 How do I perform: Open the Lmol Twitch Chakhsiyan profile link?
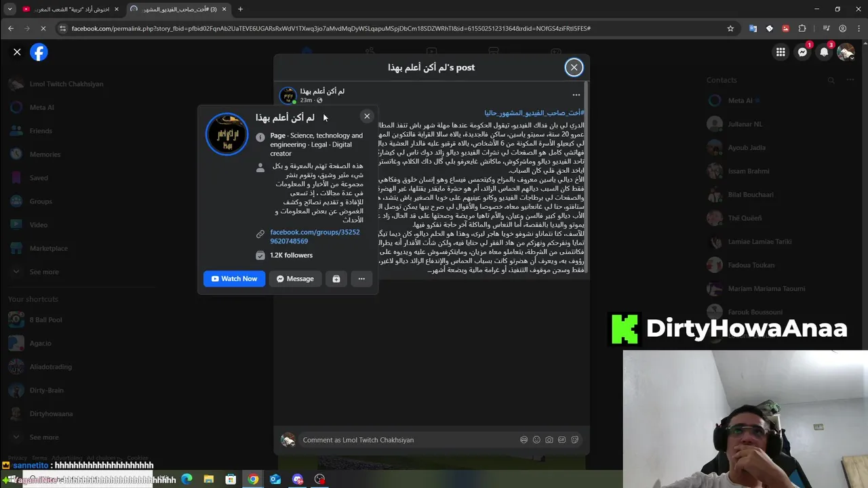click(66, 84)
